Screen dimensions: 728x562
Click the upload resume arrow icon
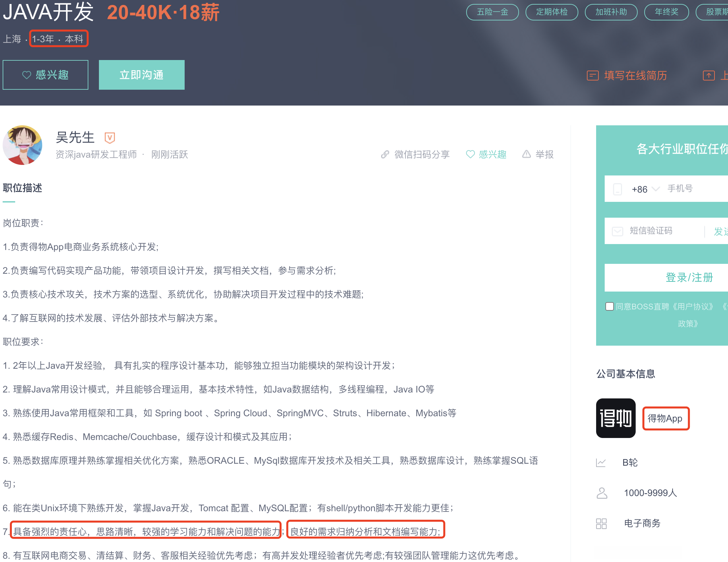click(708, 76)
